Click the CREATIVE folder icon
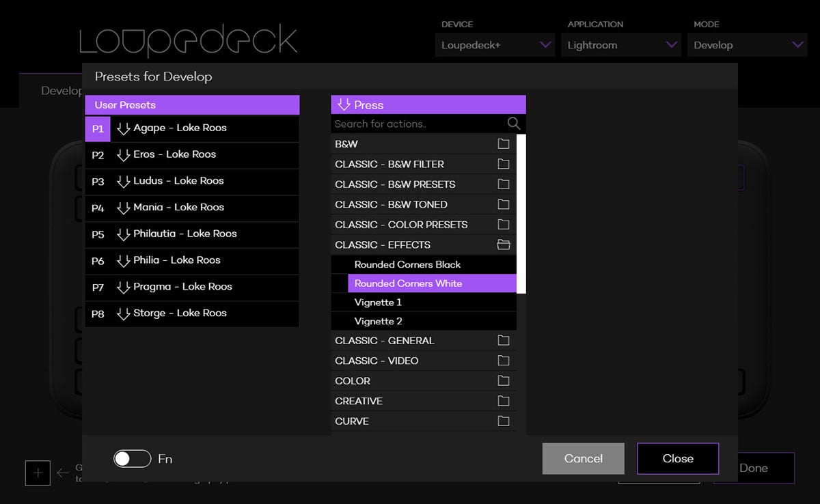 point(504,401)
